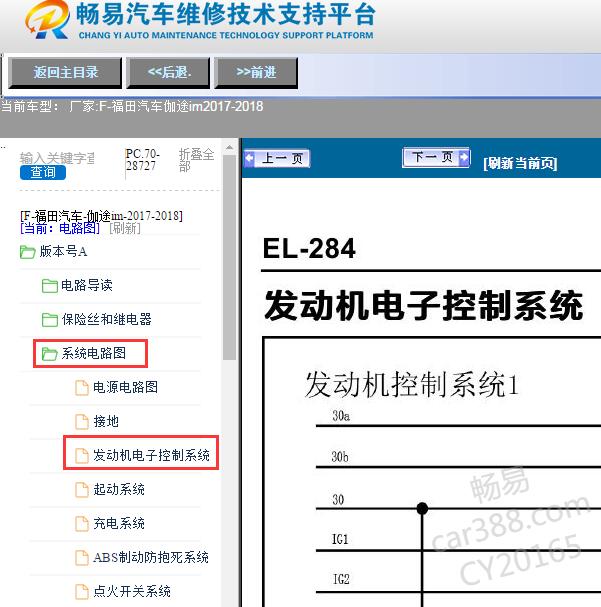Open the 点火开关系统 page
The image size is (601, 607).
(x=132, y=591)
